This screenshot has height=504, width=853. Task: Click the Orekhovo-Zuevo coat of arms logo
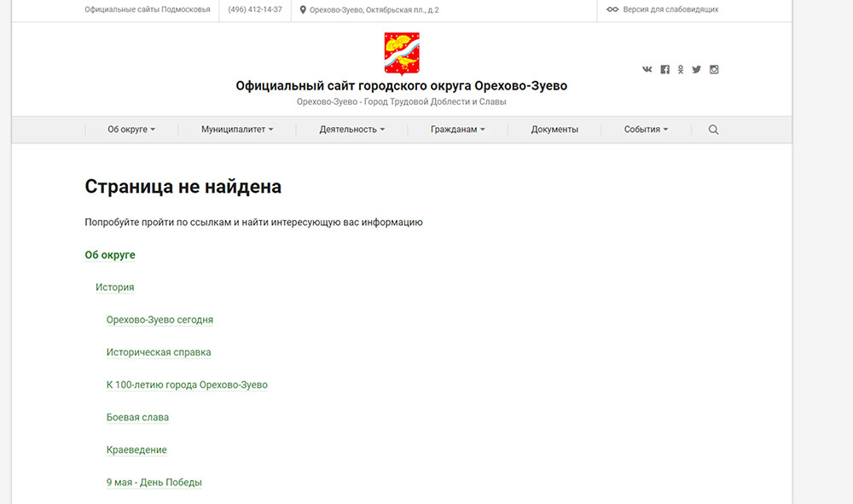click(402, 53)
